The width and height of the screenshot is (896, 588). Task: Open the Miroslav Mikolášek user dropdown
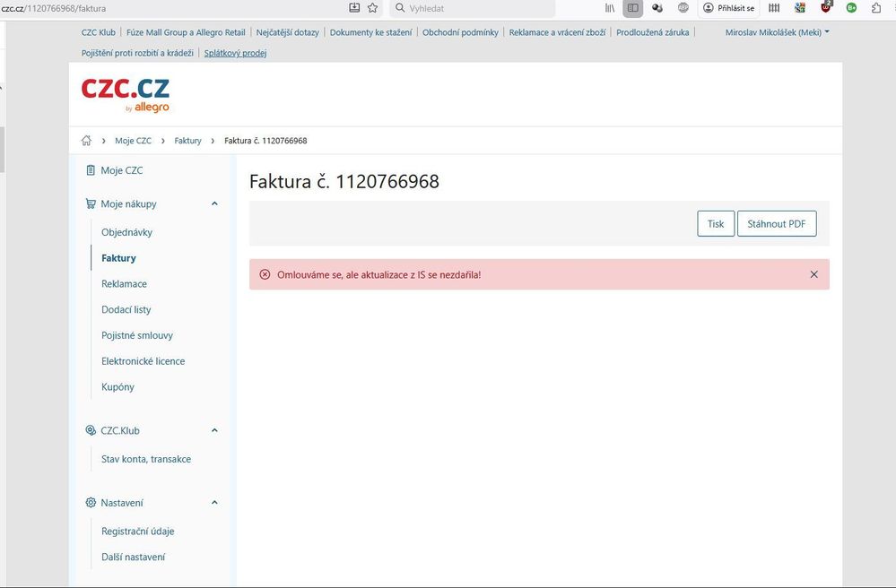point(777,32)
